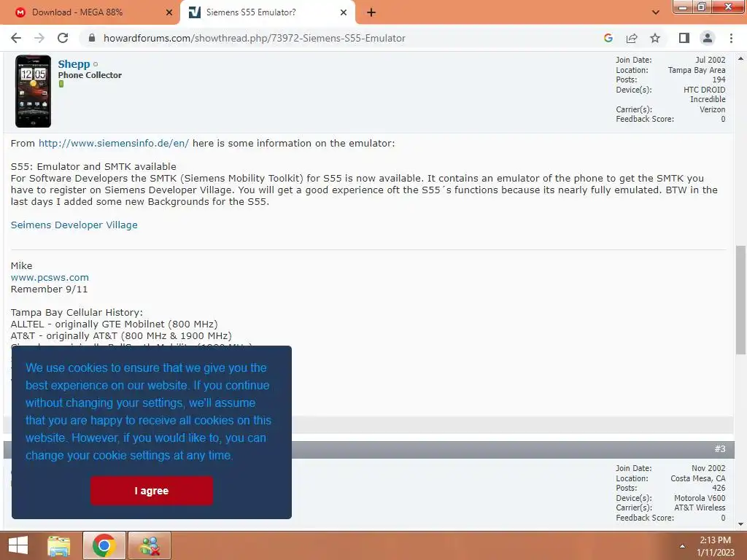
Task: View site security lock info
Action: pyautogui.click(x=92, y=38)
